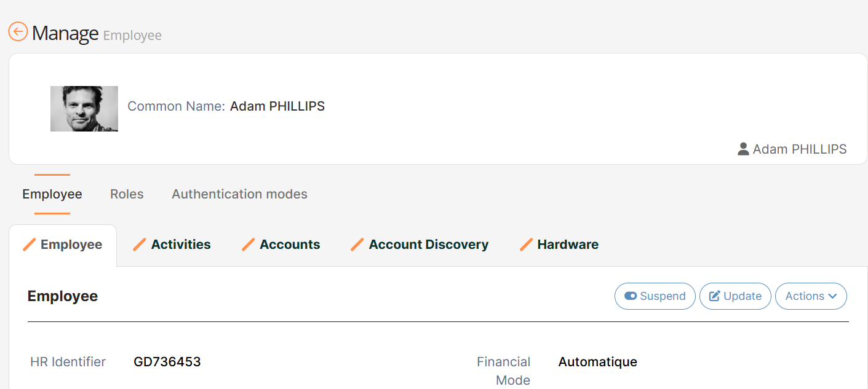This screenshot has height=389, width=868.
Task: Click the Update button
Action: coord(735,296)
